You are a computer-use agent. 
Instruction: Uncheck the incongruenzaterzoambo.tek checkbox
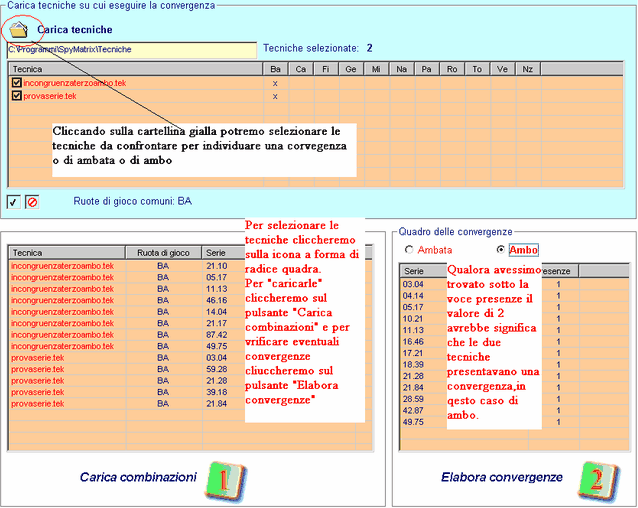(x=16, y=83)
